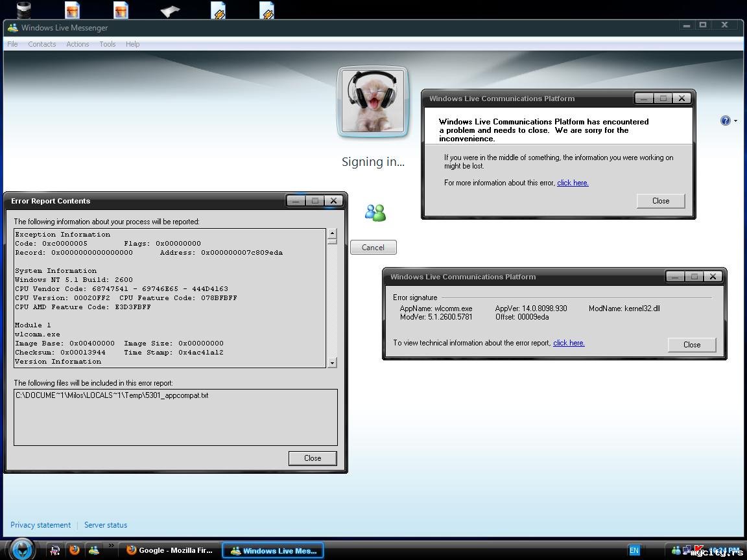Screen dimensions: 747x560
Task: Switch to the Google - Mozilla Firefox task
Action: [169, 550]
